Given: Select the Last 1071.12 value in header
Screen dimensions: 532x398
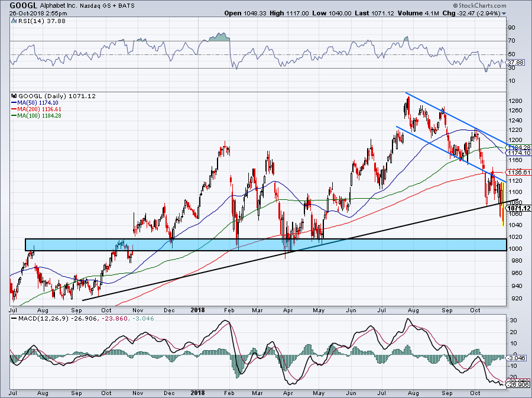Looking at the screenshot, I should point(374,13).
